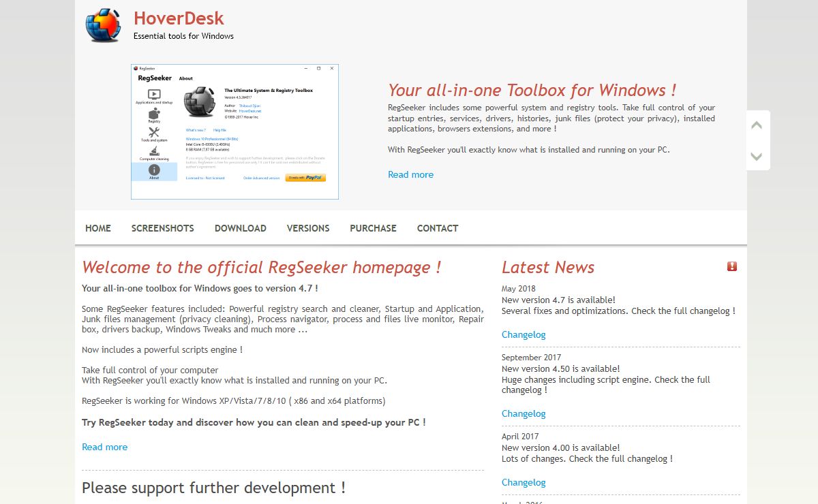This screenshot has width=818, height=504.
Task: Click the slider down arrow
Action: coord(756,156)
